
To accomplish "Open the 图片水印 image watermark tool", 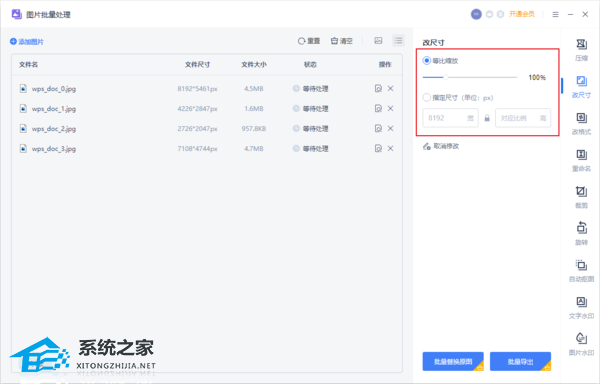I will click(581, 344).
